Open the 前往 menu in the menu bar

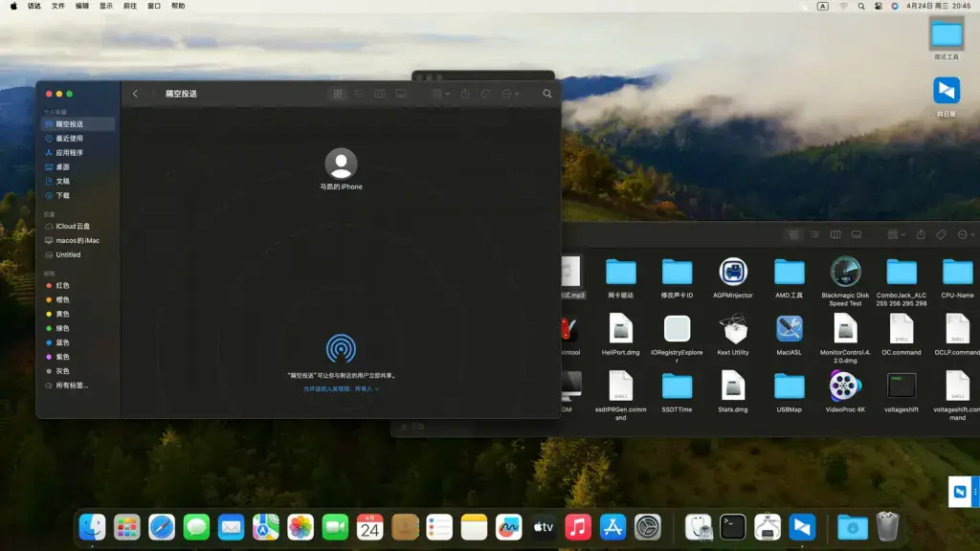click(x=130, y=7)
